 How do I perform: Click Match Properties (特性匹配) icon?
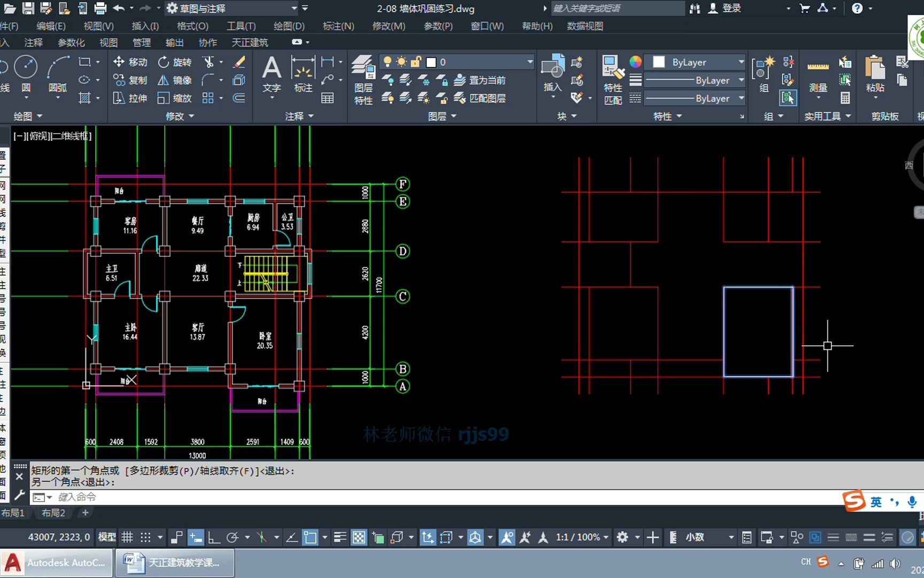pyautogui.click(x=613, y=79)
